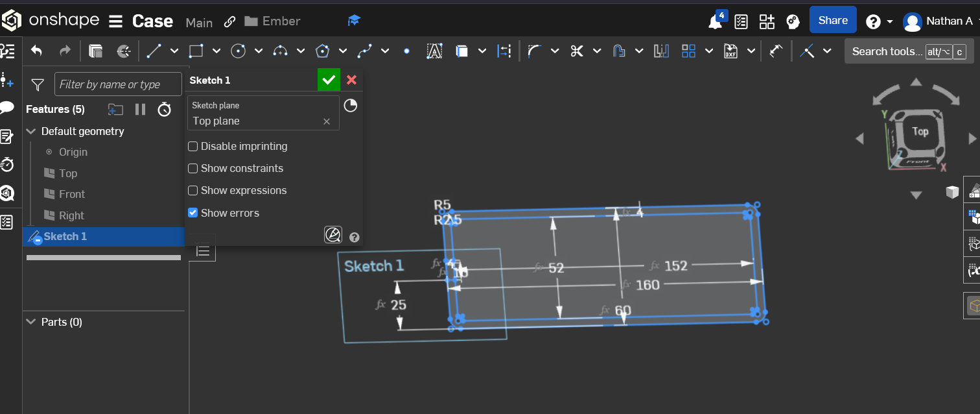The image size is (980, 414).
Task: Select the Center point circle tool
Action: (239, 51)
